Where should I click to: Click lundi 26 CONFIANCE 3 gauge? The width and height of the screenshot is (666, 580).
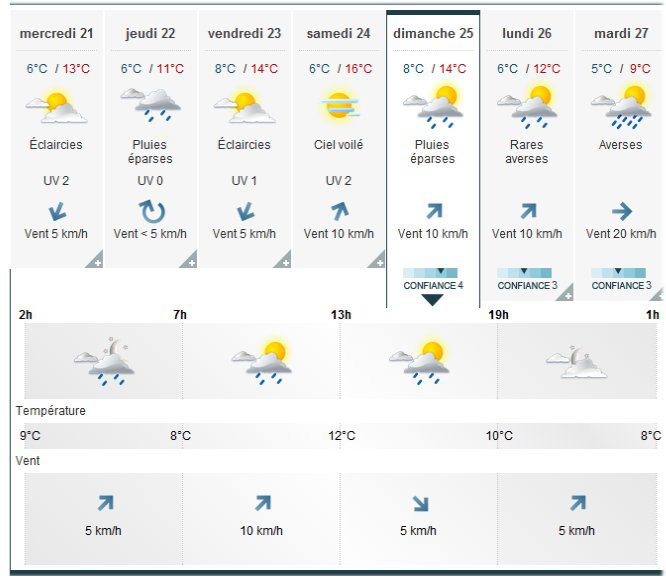[525, 273]
